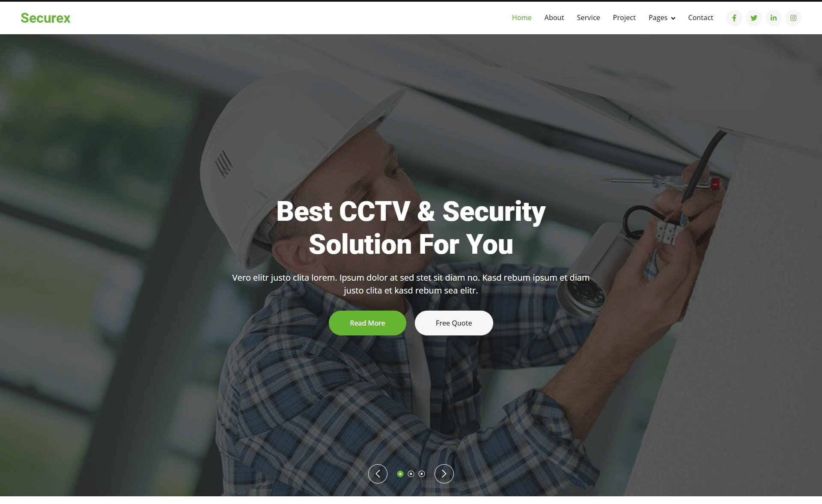The image size is (822, 504).
Task: Navigate to Contact page
Action: click(x=701, y=18)
